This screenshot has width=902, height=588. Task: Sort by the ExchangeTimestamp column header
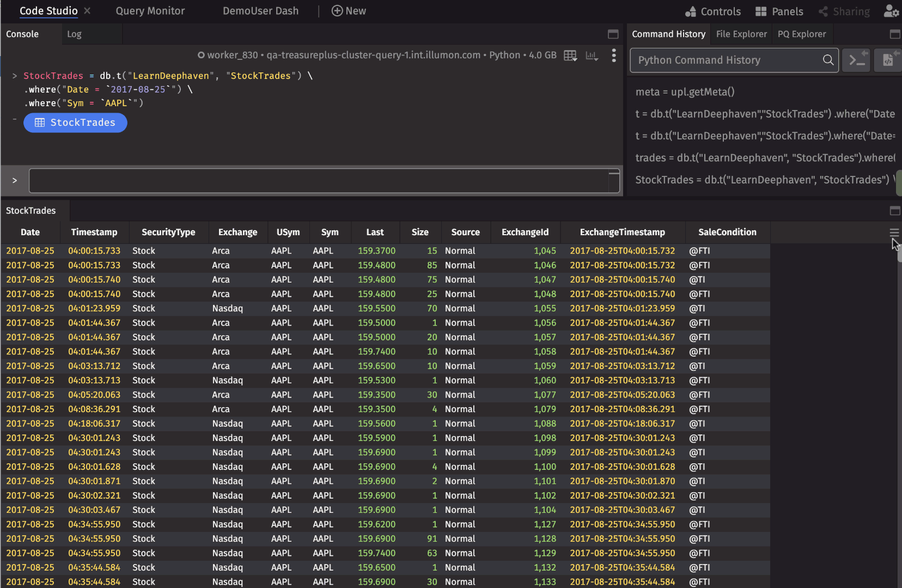click(622, 232)
